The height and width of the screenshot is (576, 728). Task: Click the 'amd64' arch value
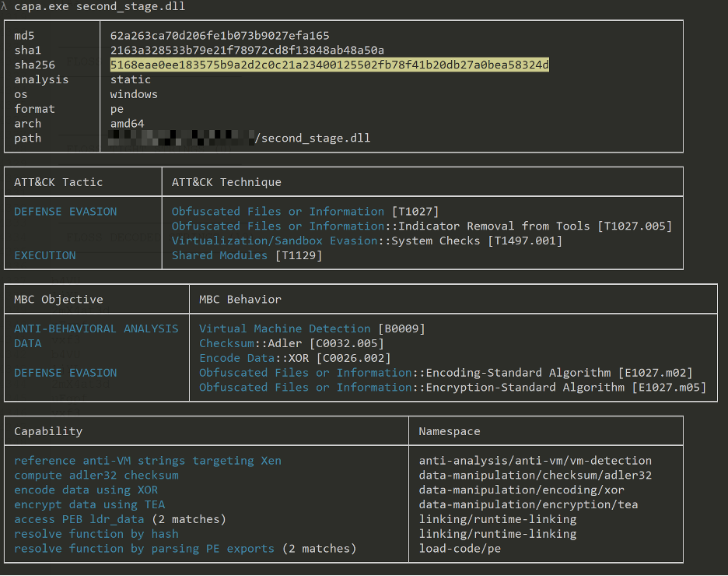click(128, 124)
